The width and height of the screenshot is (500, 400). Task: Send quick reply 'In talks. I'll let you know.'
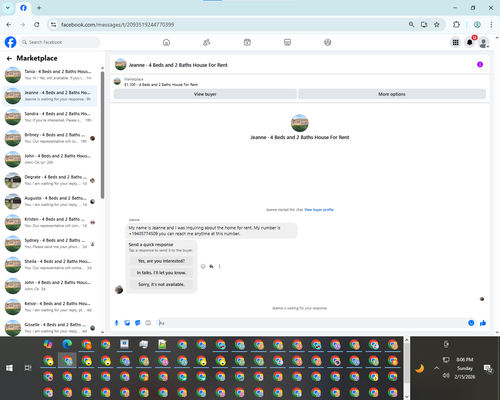(161, 273)
